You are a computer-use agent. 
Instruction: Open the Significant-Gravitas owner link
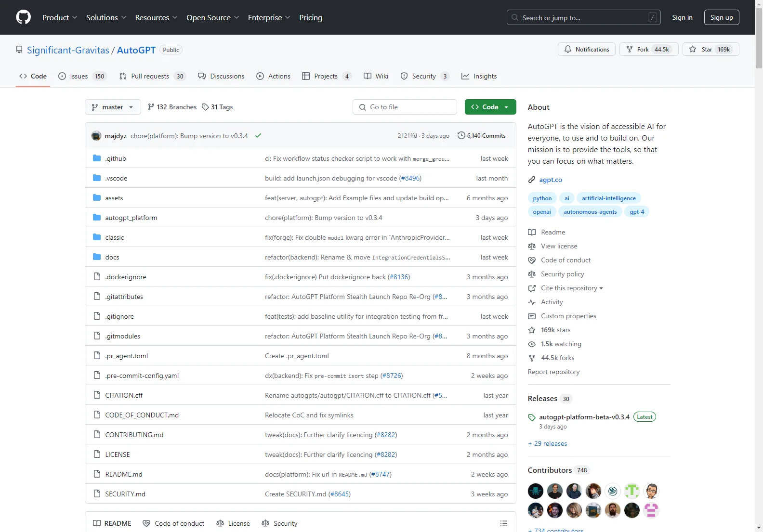[x=68, y=50]
